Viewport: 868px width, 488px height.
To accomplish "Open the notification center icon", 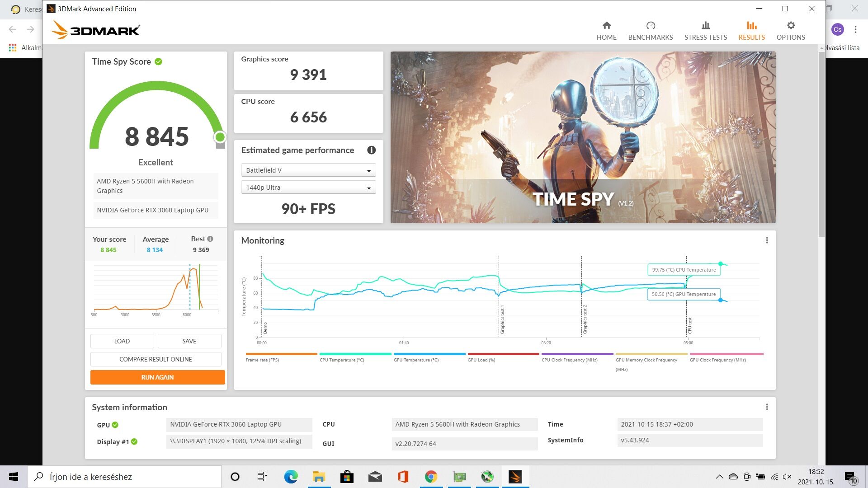I will click(x=850, y=477).
